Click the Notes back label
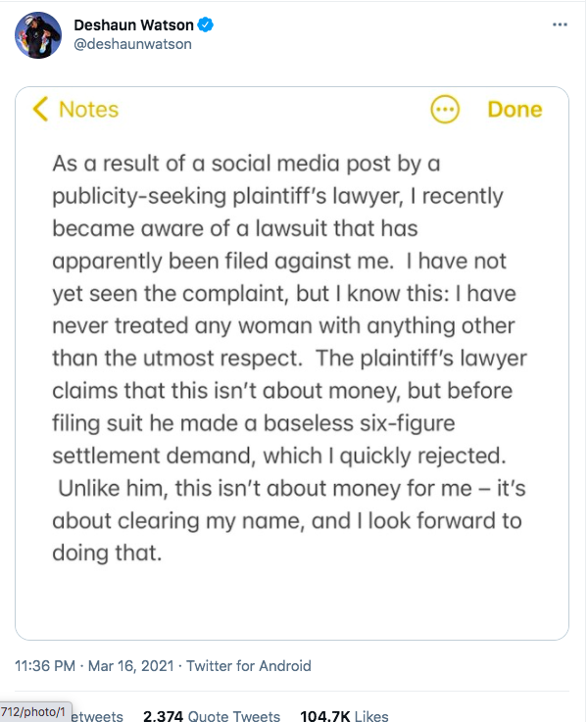 pyautogui.click(x=89, y=110)
